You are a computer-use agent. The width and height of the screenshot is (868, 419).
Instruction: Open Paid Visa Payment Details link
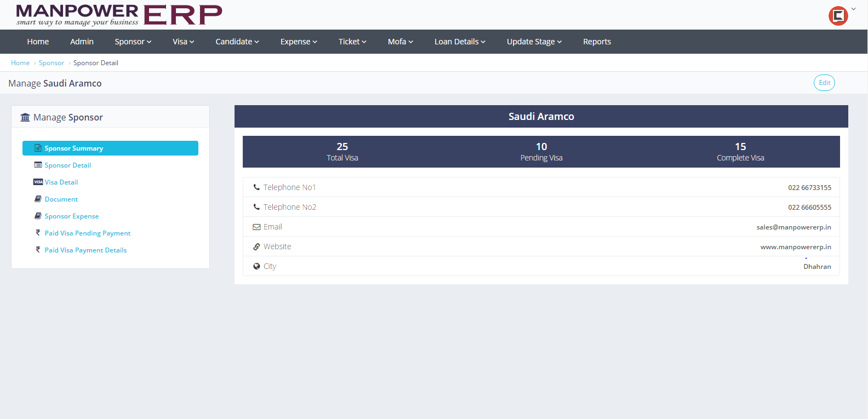point(85,250)
